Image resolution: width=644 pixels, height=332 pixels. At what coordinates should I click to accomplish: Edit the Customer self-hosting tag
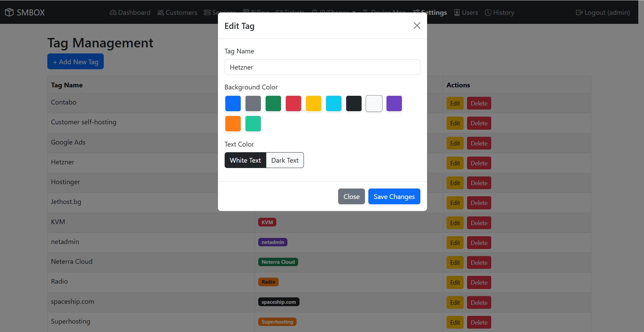coord(455,123)
